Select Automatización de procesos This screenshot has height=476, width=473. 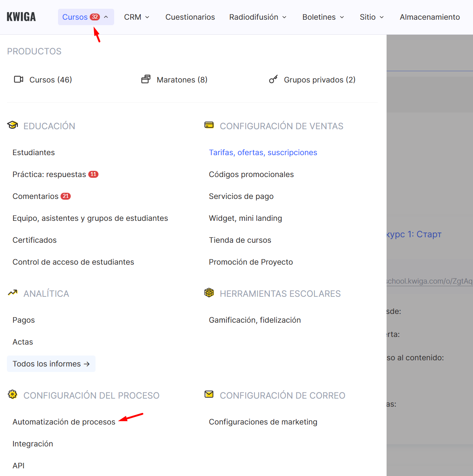click(x=64, y=422)
